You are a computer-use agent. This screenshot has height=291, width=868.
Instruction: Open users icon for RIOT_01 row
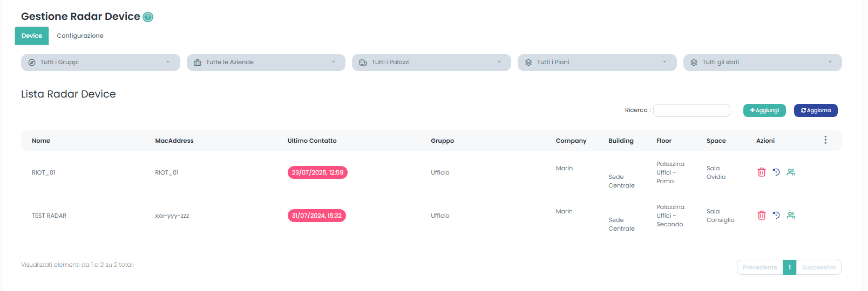(791, 172)
